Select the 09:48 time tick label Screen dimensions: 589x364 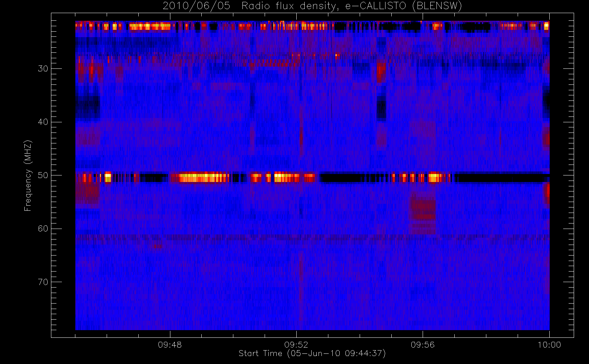click(x=170, y=345)
